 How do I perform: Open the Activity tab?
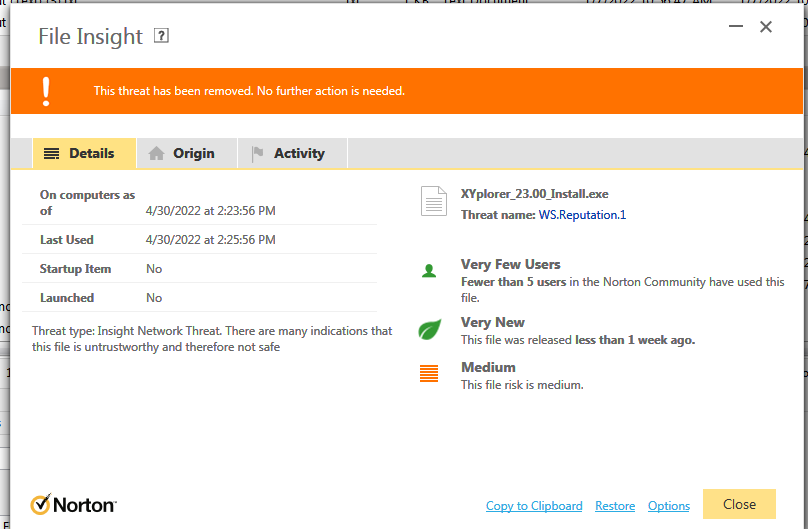pyautogui.click(x=293, y=153)
